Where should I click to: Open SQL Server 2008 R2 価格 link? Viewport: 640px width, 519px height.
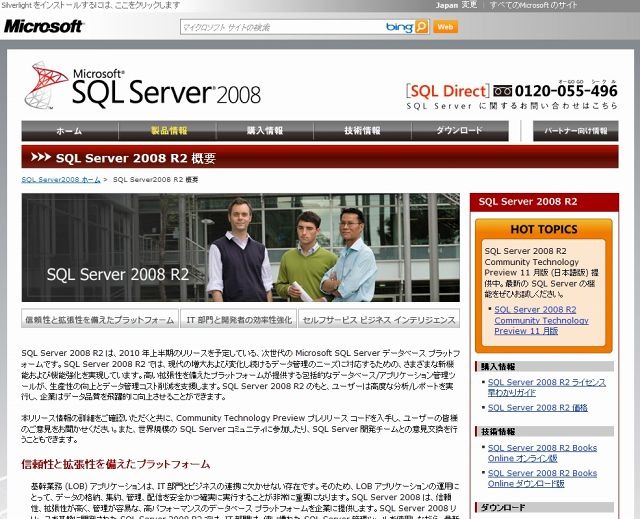coord(538,408)
